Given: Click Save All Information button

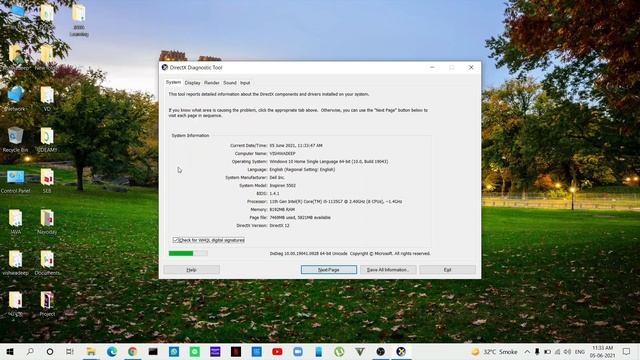Looking at the screenshot, I should (388, 270).
